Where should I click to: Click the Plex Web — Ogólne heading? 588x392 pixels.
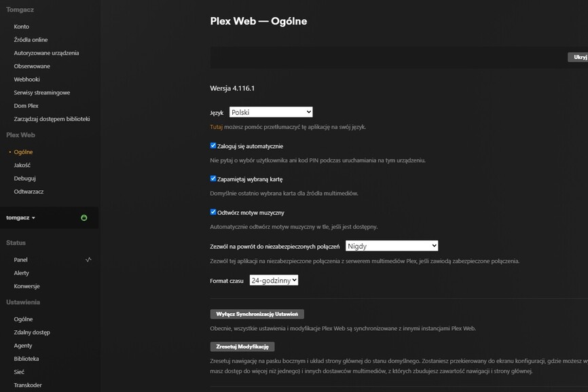coord(259,21)
